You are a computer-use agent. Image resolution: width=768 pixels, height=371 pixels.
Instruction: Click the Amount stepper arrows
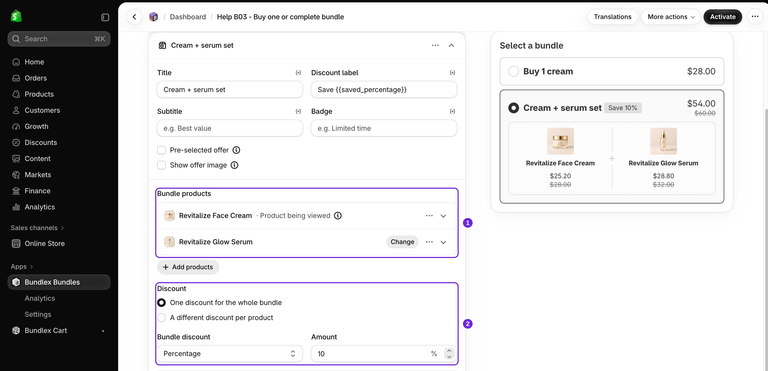tap(449, 354)
